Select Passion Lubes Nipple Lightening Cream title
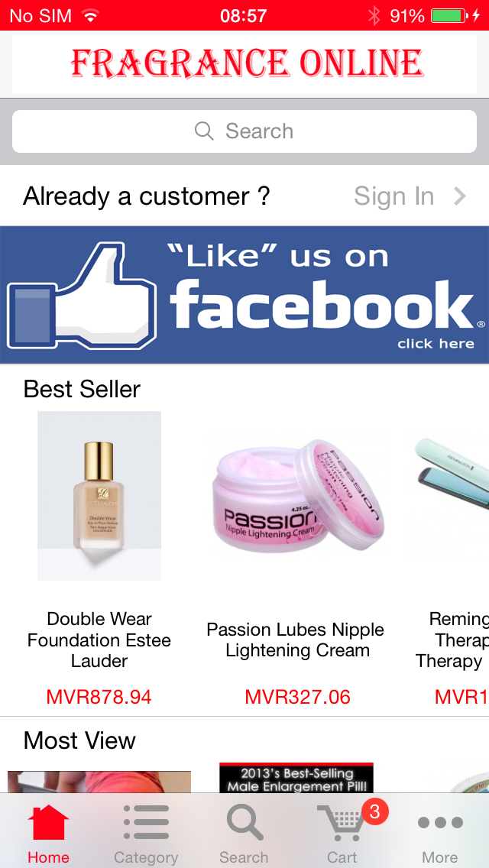The image size is (489, 868). tap(296, 640)
